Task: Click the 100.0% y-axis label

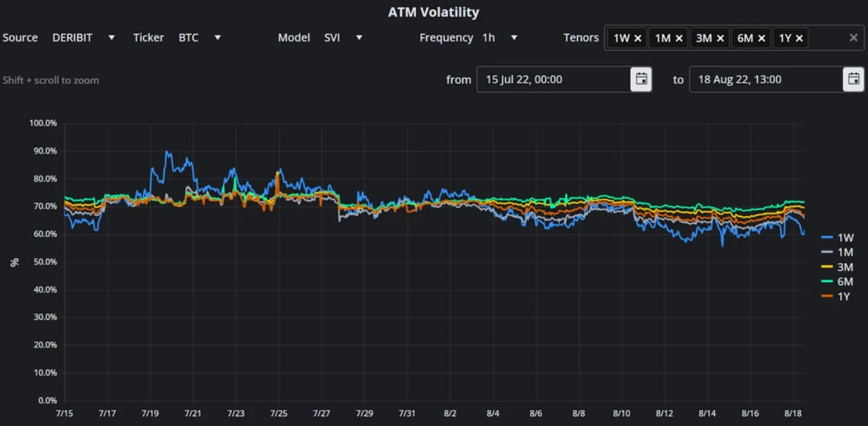Action: 43,123
